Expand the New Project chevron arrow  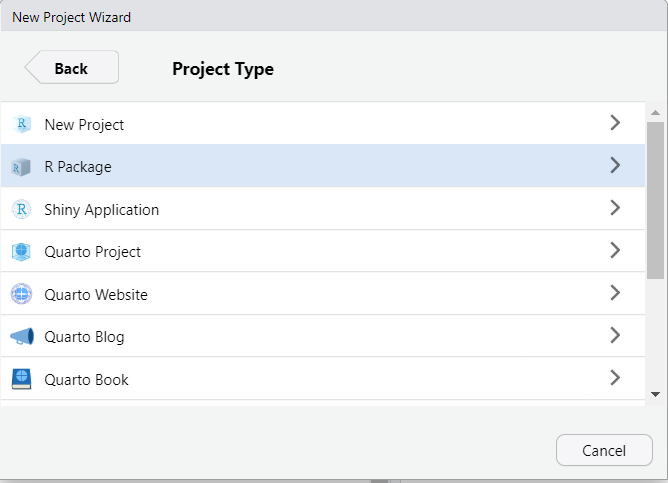tap(615, 123)
